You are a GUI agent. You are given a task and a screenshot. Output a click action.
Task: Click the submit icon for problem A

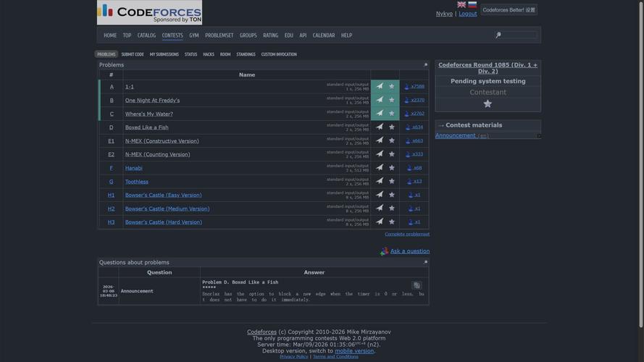point(379,86)
